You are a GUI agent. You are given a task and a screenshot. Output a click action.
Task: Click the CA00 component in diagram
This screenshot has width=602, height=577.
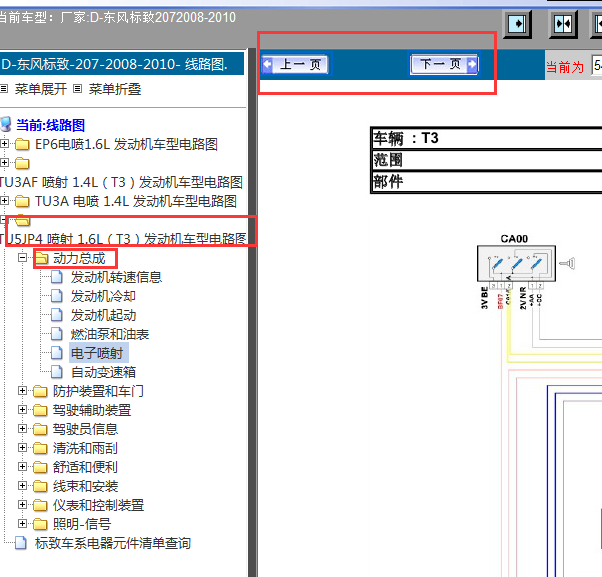516,263
